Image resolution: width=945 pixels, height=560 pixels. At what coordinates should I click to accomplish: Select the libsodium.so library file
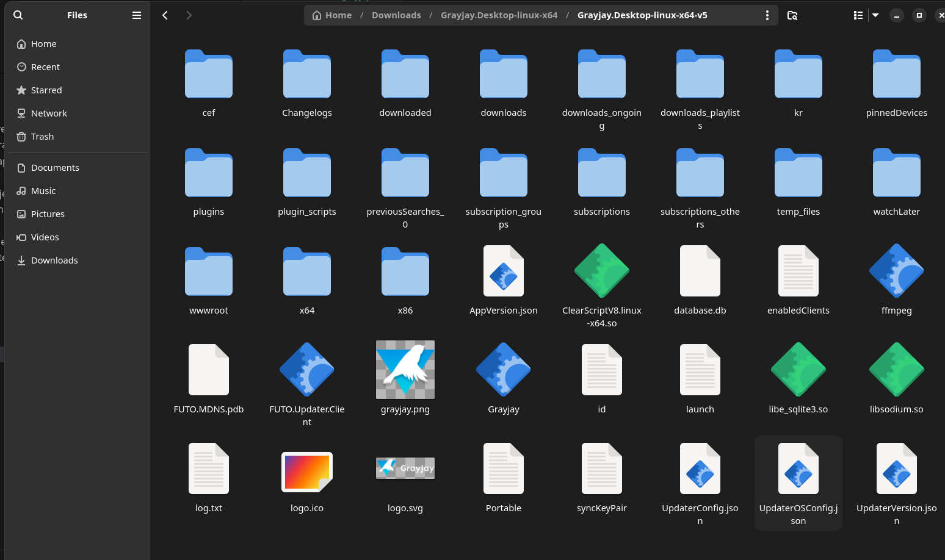tap(897, 370)
